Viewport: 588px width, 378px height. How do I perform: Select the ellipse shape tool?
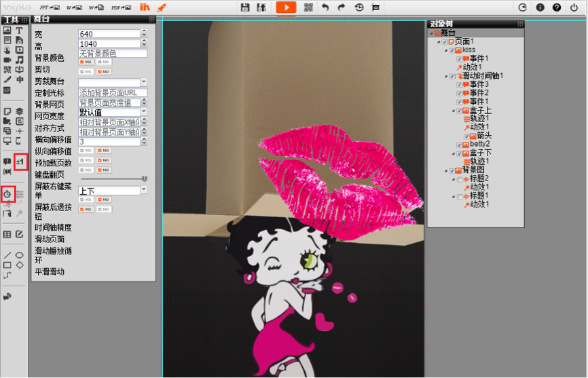click(x=20, y=255)
